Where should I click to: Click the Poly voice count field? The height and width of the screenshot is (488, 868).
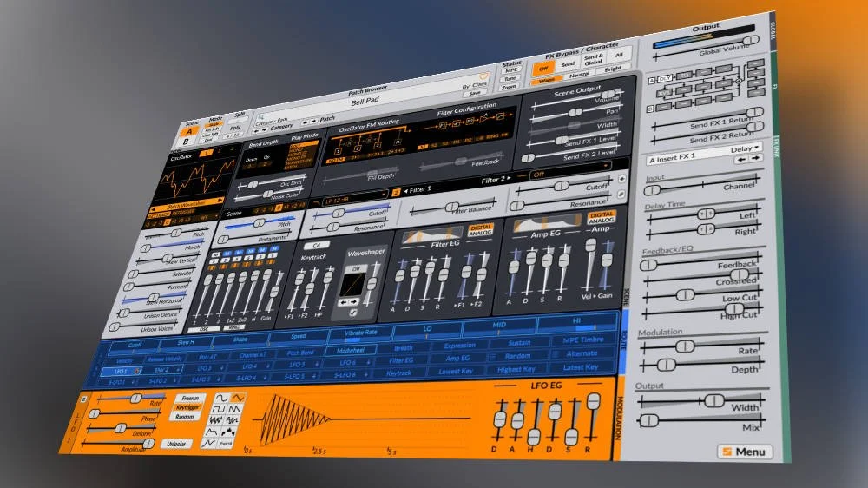pyautogui.click(x=233, y=134)
